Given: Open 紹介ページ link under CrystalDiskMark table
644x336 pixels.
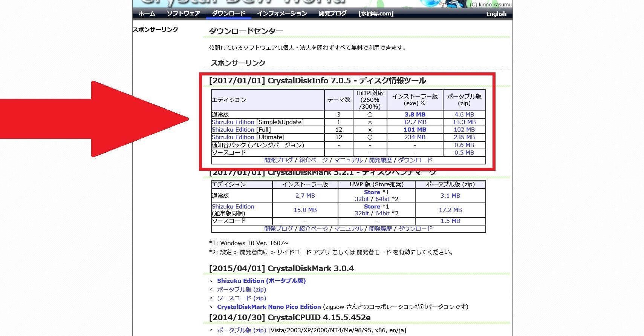Looking at the screenshot, I should pyautogui.click(x=314, y=229).
